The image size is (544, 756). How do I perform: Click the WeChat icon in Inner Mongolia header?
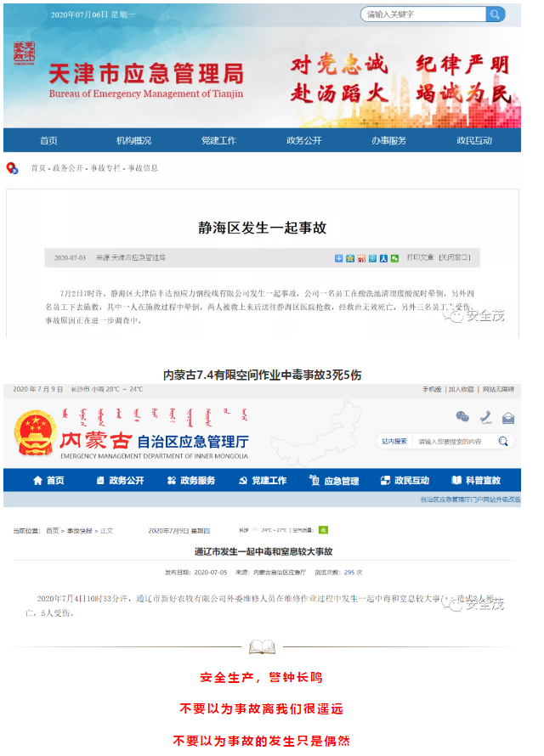[x=462, y=416]
